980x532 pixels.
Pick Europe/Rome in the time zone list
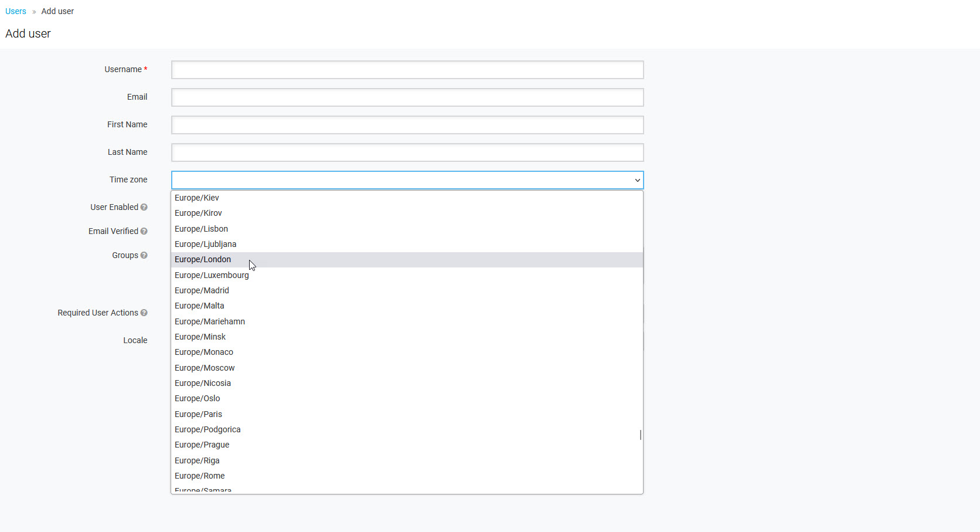click(x=200, y=476)
